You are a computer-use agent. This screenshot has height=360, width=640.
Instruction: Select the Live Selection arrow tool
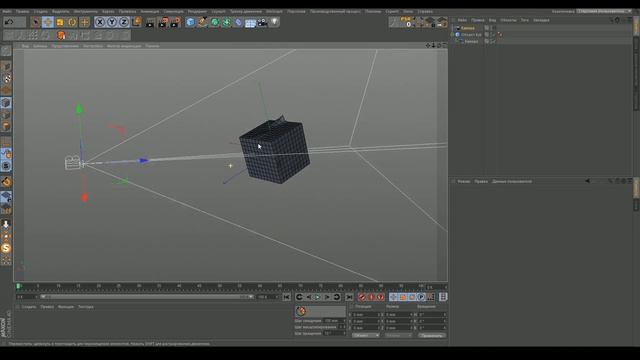(36, 22)
